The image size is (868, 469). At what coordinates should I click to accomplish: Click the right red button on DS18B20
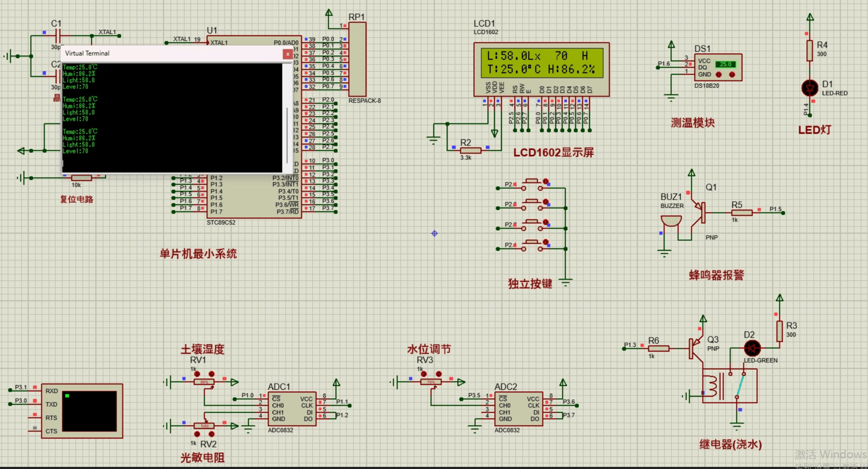(x=732, y=75)
